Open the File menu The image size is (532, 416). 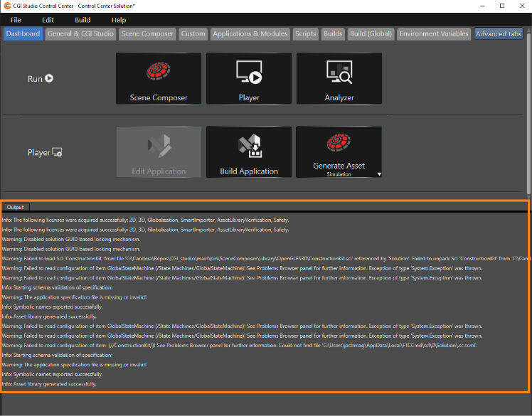click(x=16, y=20)
